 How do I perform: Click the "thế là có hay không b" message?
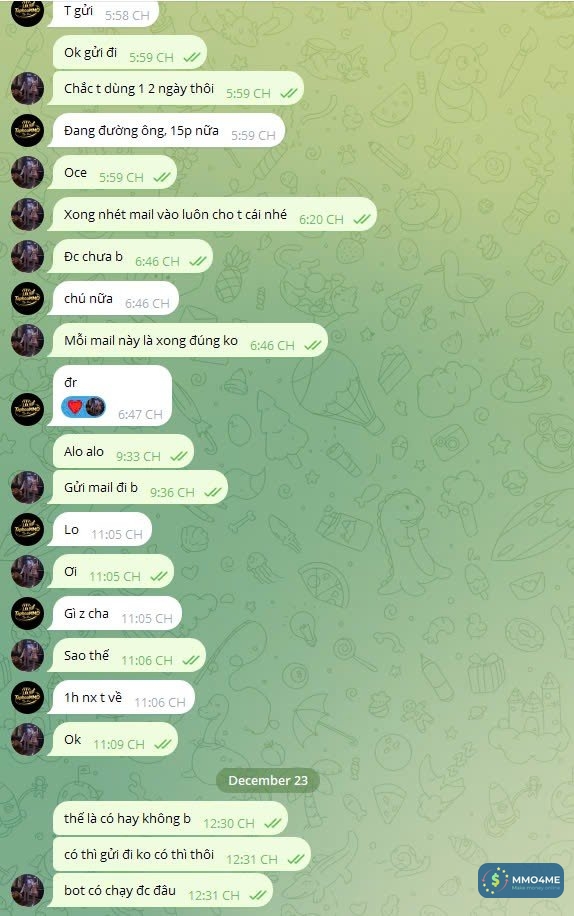[171, 818]
